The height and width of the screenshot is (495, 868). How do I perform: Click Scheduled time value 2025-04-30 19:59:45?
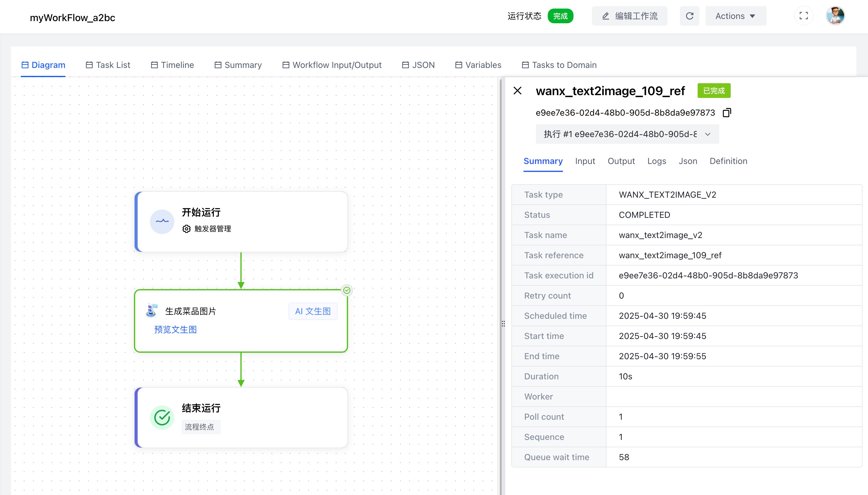click(662, 316)
